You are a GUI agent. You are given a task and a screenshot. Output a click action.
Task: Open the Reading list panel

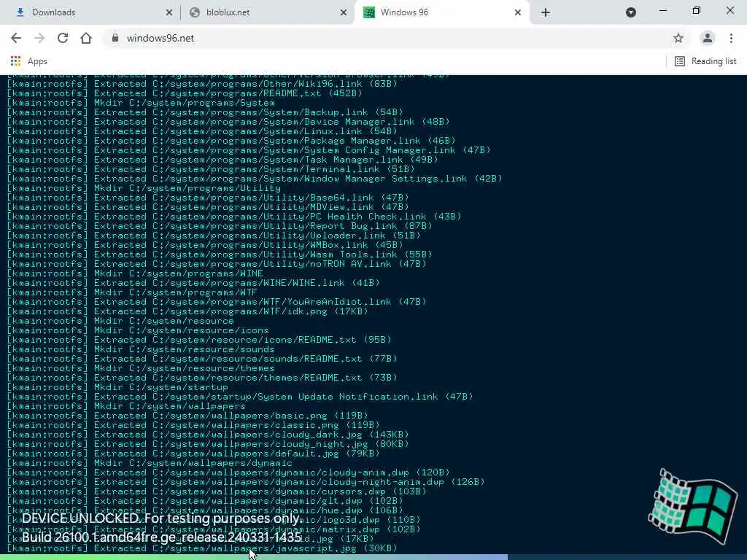coord(705,61)
